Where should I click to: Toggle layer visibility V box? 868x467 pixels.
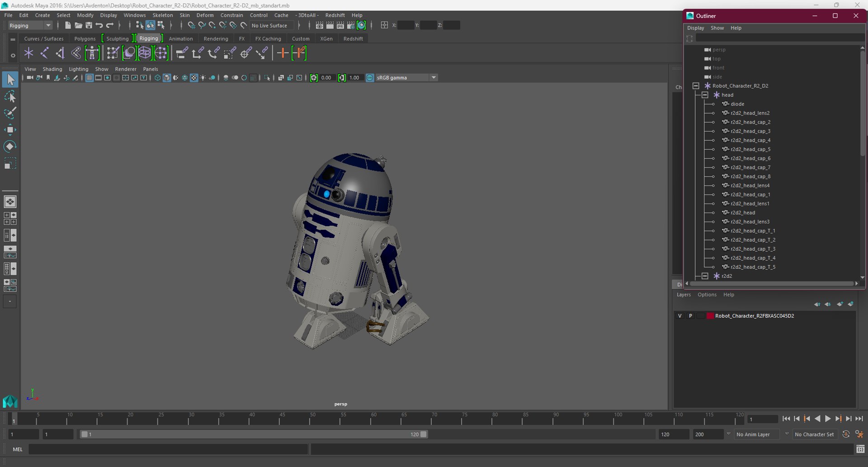(x=679, y=316)
